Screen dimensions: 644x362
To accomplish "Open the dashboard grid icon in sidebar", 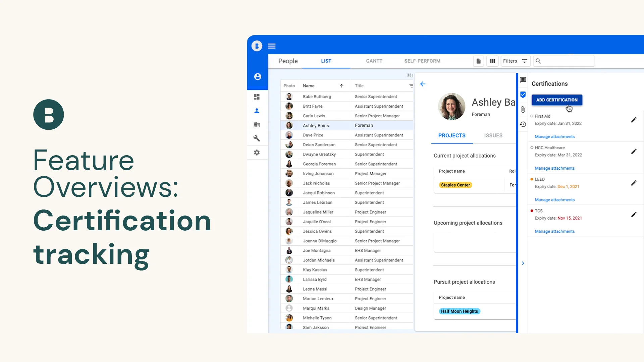I will [257, 97].
